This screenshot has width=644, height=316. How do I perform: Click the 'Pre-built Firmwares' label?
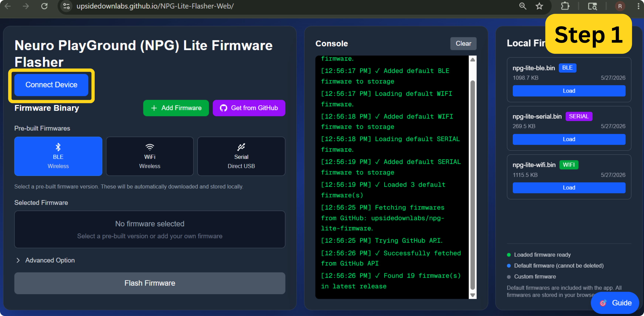[42, 128]
